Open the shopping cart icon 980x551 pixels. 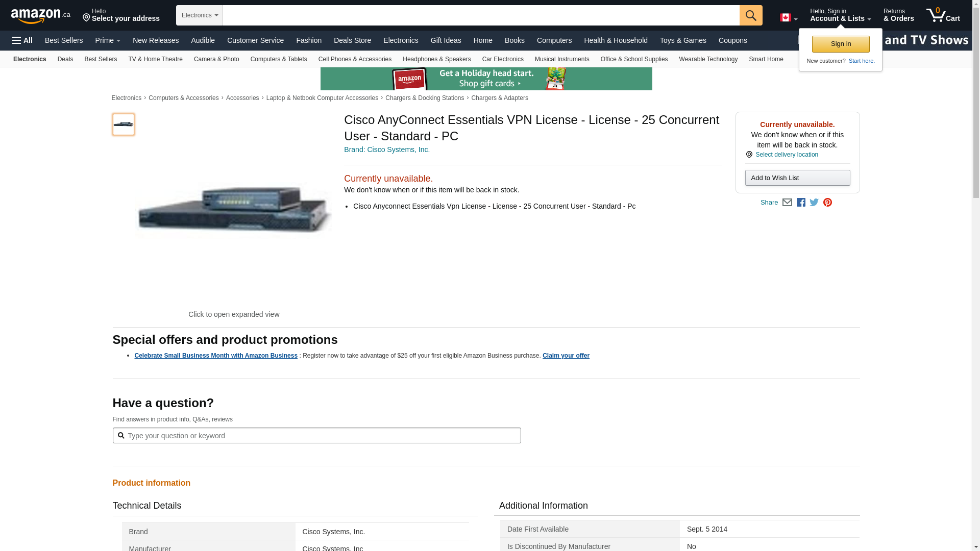tap(943, 15)
